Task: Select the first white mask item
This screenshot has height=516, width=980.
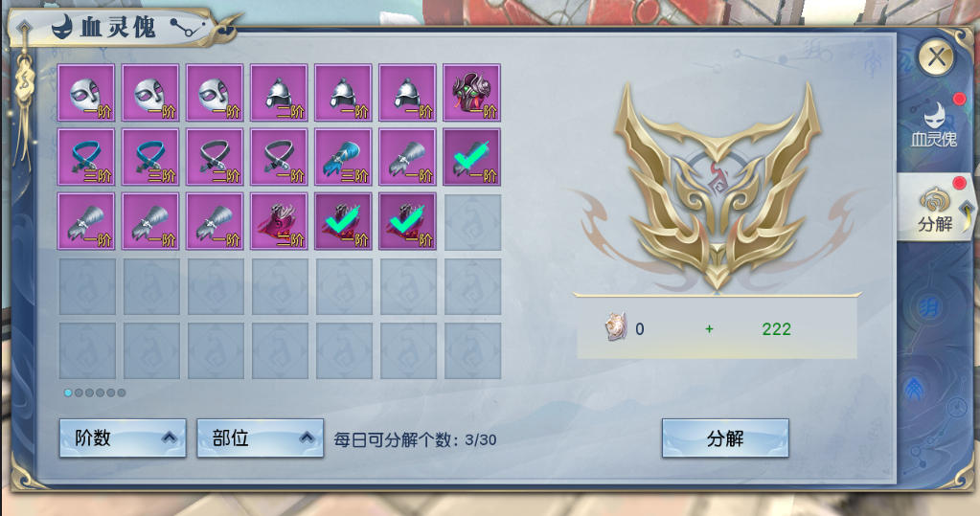Action: coord(86,93)
